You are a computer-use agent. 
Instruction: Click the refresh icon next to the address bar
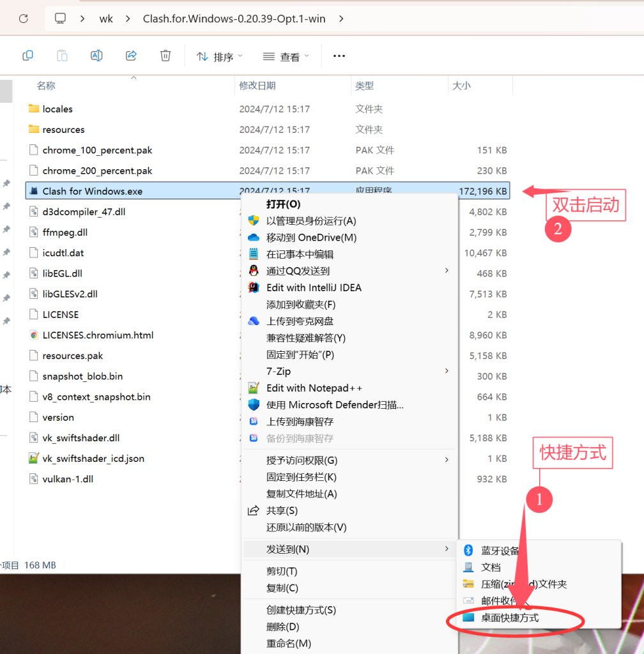[x=23, y=19]
